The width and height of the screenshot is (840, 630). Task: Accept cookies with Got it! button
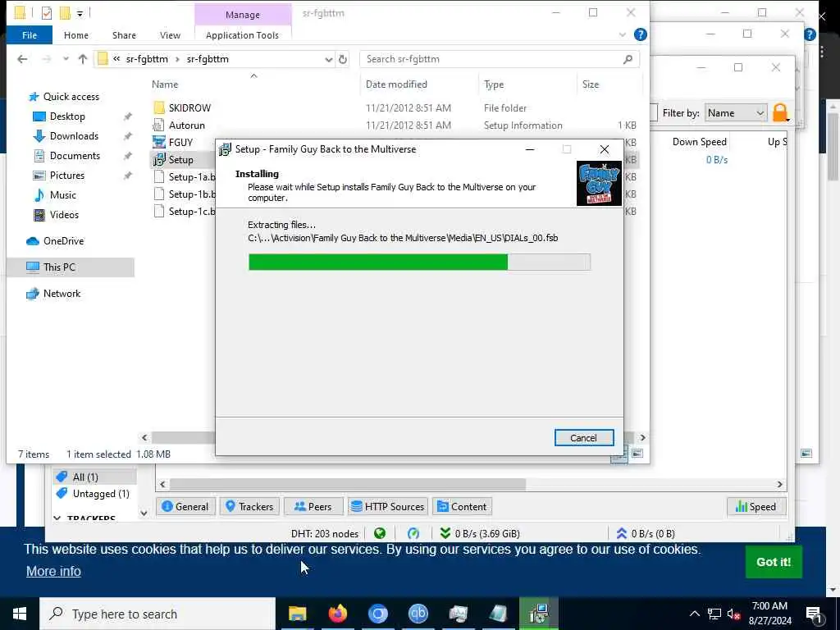coord(774,562)
